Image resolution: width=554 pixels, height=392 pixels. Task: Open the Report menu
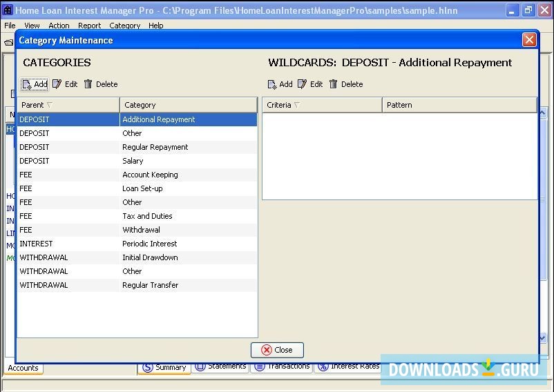point(89,26)
